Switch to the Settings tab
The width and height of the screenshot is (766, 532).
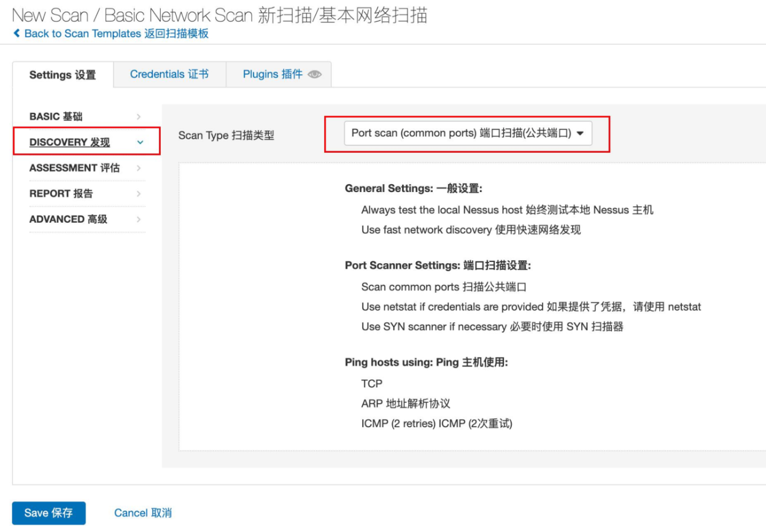[63, 75]
